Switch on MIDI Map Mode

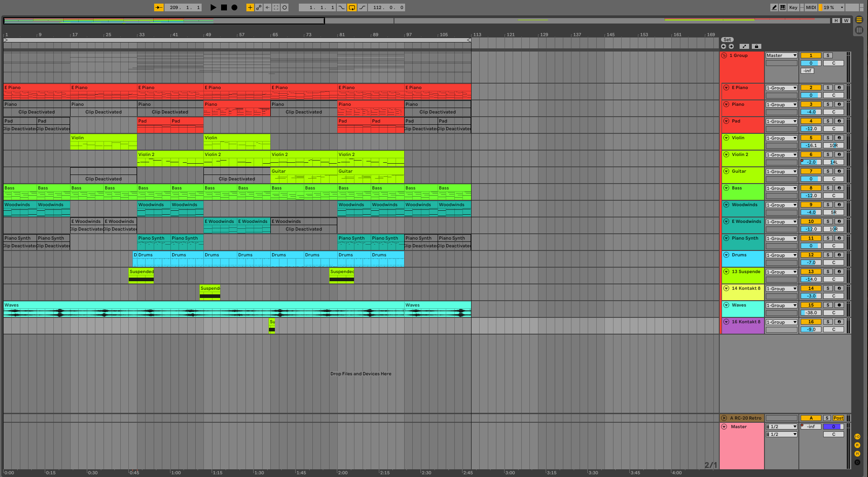tap(811, 8)
